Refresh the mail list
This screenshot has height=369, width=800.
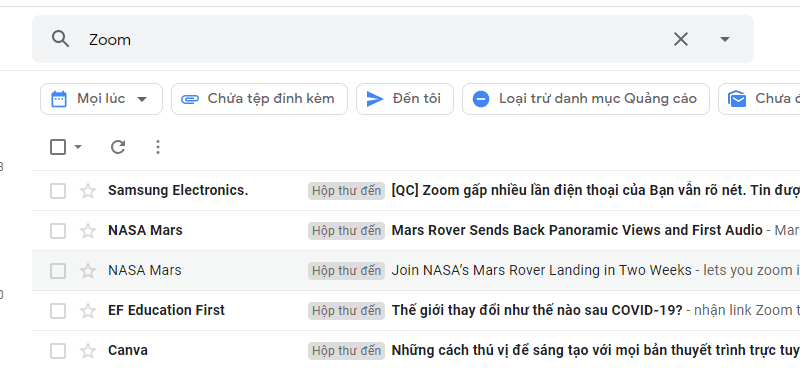click(x=118, y=147)
